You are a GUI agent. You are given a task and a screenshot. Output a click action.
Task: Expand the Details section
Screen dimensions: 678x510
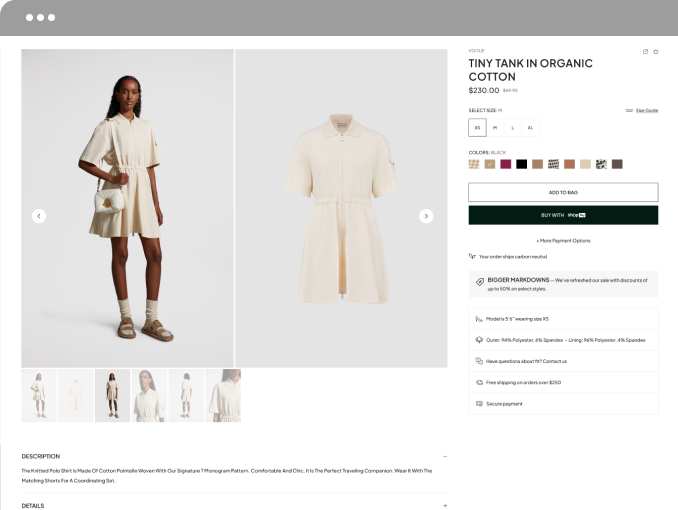tap(445, 506)
